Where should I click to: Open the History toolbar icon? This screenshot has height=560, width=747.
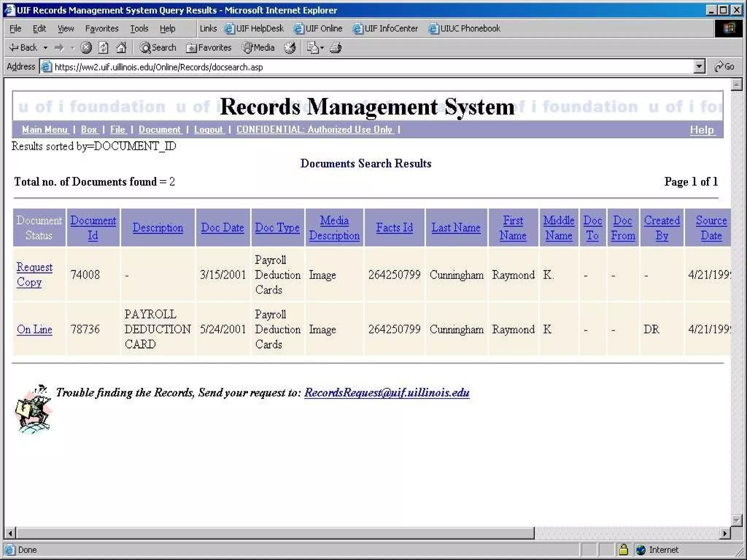[x=290, y=48]
